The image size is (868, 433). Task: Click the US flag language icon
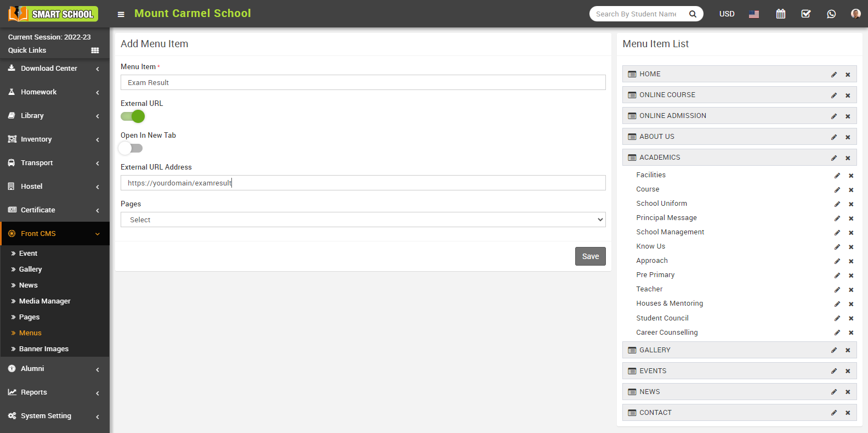pos(754,14)
